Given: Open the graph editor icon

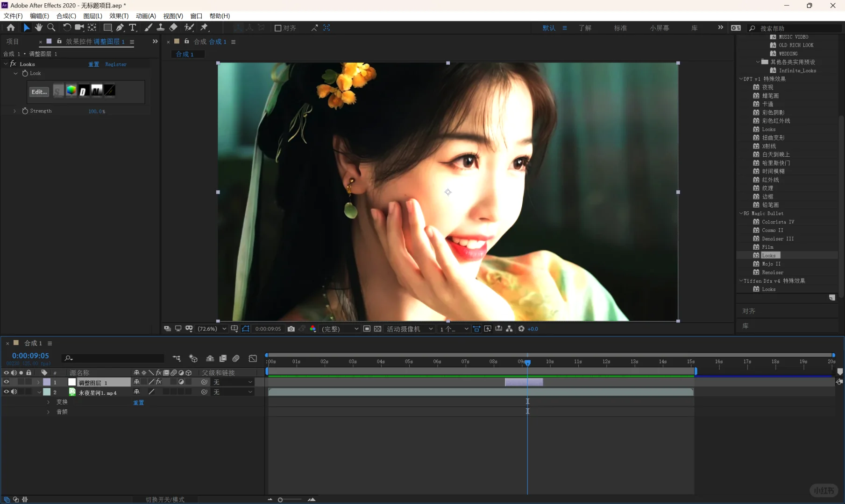Looking at the screenshot, I should [253, 358].
